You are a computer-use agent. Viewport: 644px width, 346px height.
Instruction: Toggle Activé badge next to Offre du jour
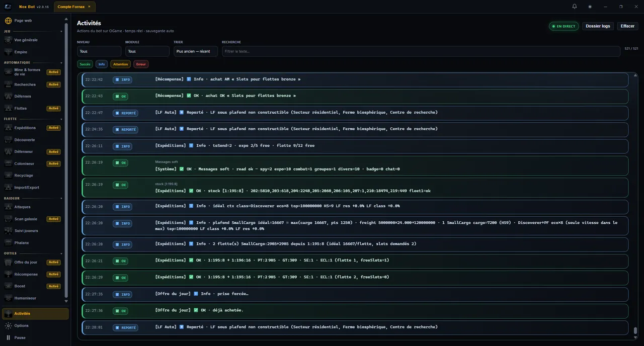(x=53, y=262)
